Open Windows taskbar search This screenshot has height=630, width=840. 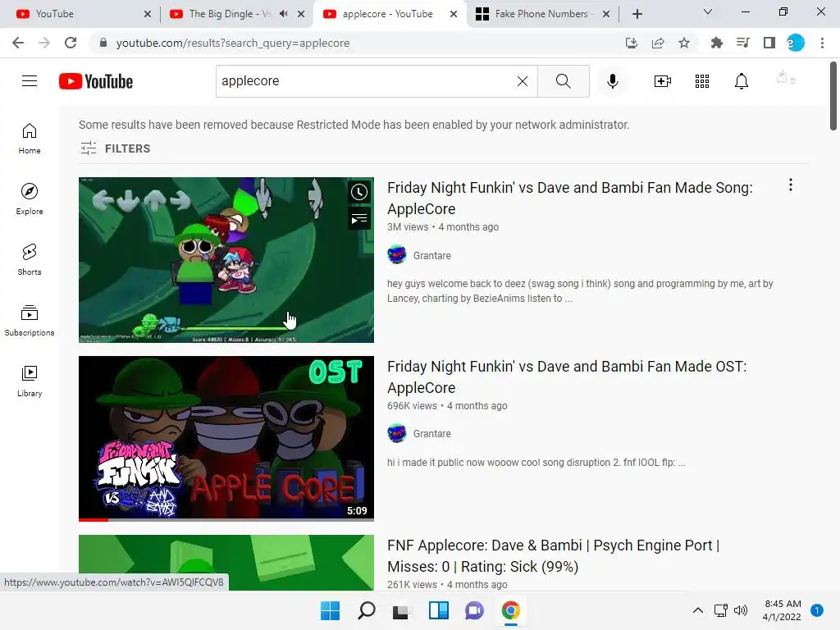coord(367,610)
